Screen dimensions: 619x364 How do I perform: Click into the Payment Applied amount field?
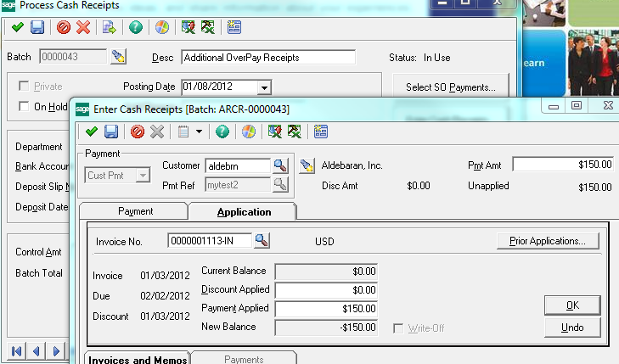click(326, 308)
